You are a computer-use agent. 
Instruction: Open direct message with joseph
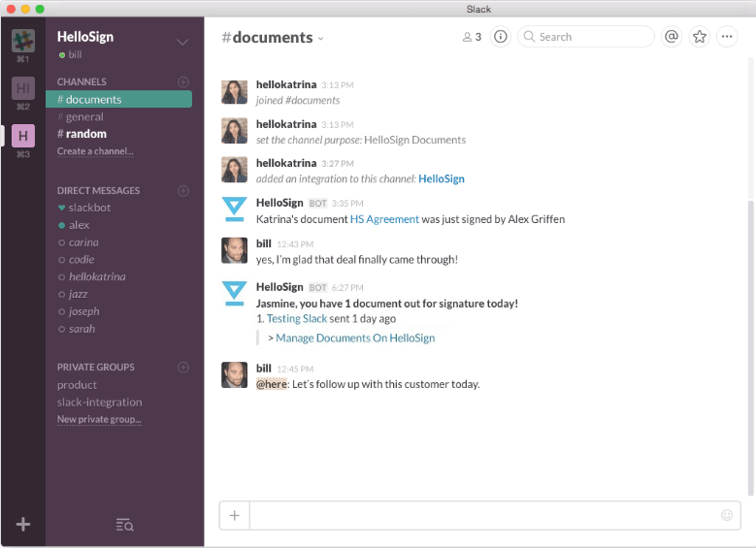(79, 311)
